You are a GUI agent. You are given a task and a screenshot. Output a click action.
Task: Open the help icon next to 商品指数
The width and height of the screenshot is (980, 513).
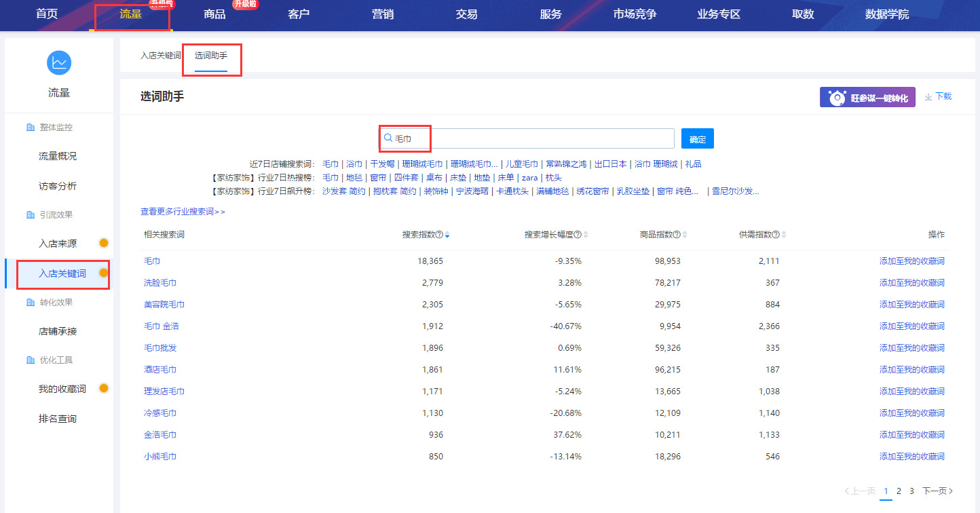(677, 235)
